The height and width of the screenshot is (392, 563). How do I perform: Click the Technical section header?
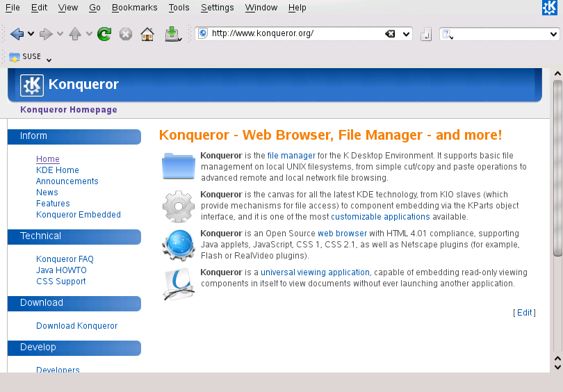[74, 236]
